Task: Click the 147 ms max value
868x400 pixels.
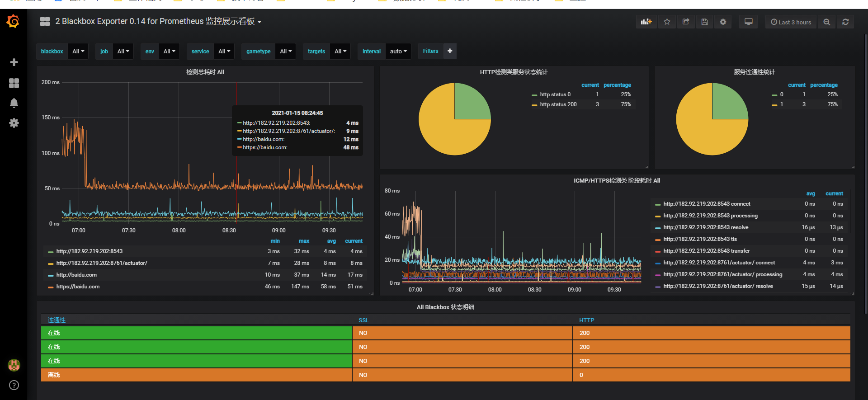Action: click(300, 287)
